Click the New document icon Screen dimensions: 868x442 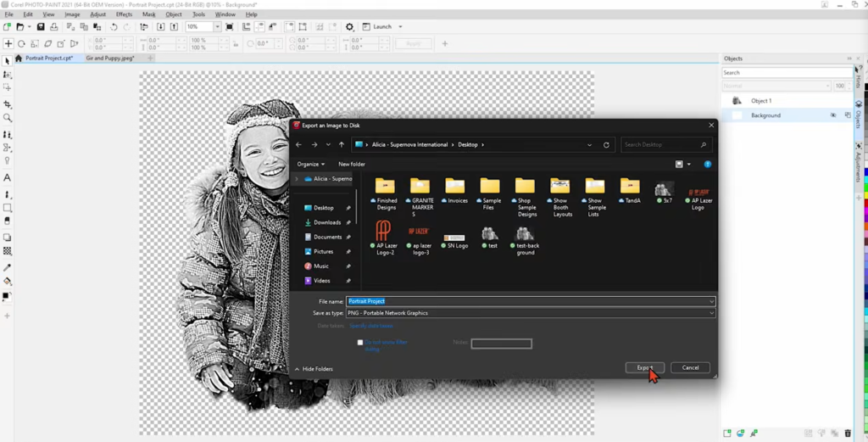pyautogui.click(x=7, y=26)
